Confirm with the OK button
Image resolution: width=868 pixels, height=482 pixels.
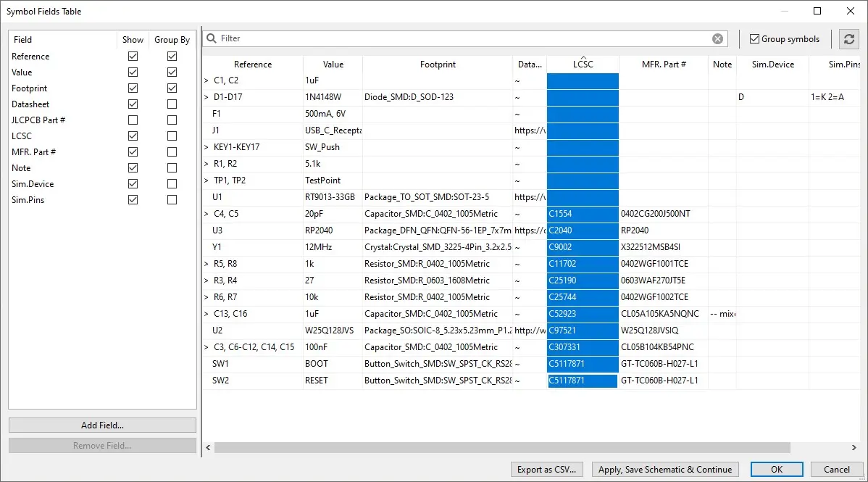tap(777, 469)
